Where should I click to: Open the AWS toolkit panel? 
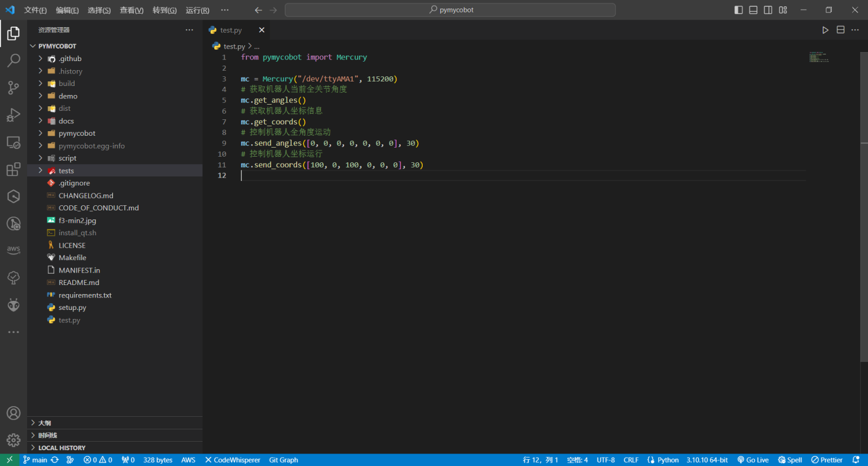(x=14, y=250)
